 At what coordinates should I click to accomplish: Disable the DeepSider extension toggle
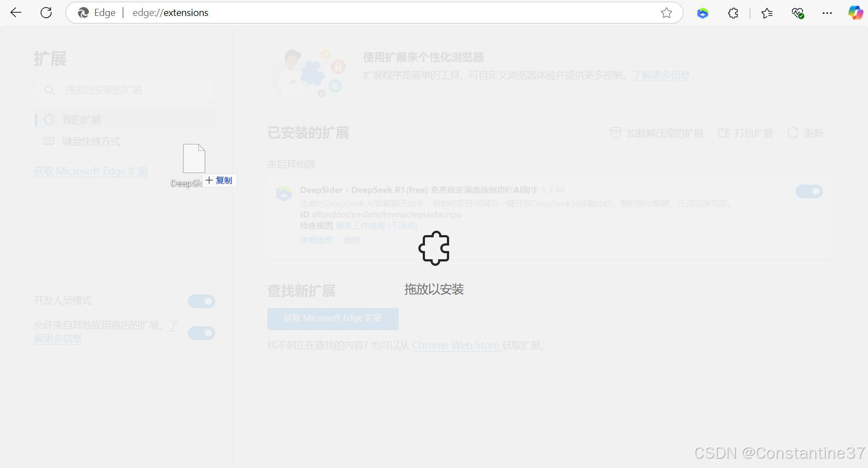(809, 191)
